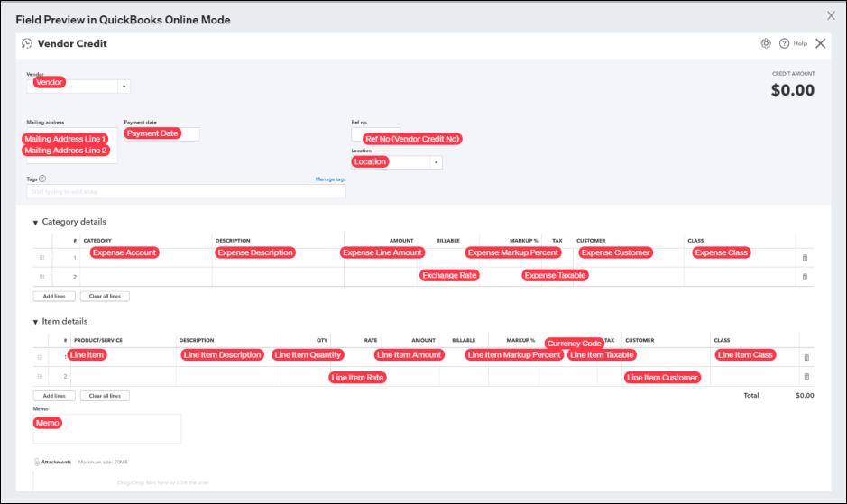Click the Attachments paperclip icon
The image size is (847, 504).
(37, 462)
